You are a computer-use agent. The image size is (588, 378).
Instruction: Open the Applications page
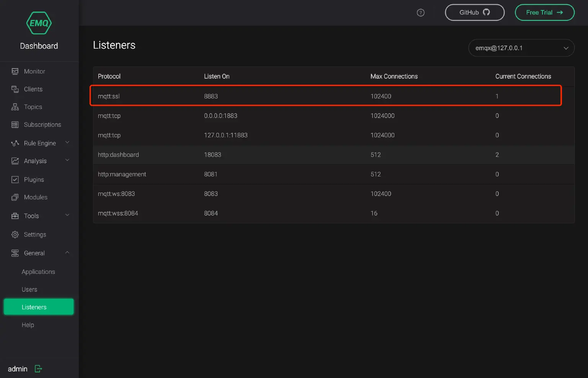point(38,272)
